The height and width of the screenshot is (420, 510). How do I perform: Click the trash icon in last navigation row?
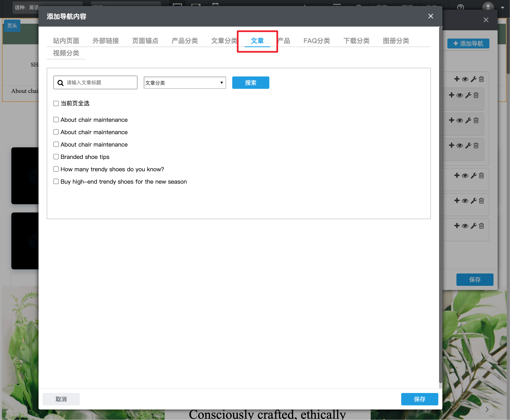pyautogui.click(x=481, y=226)
